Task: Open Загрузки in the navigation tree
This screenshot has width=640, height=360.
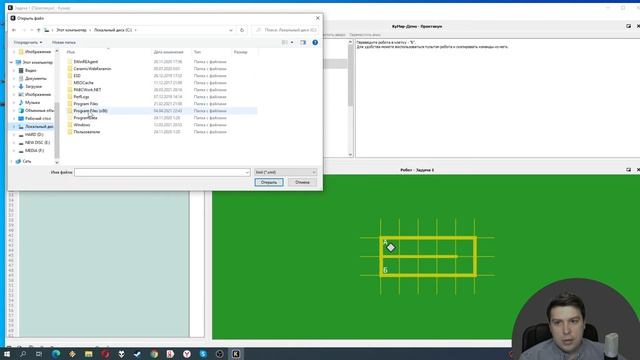Action: tap(33, 87)
